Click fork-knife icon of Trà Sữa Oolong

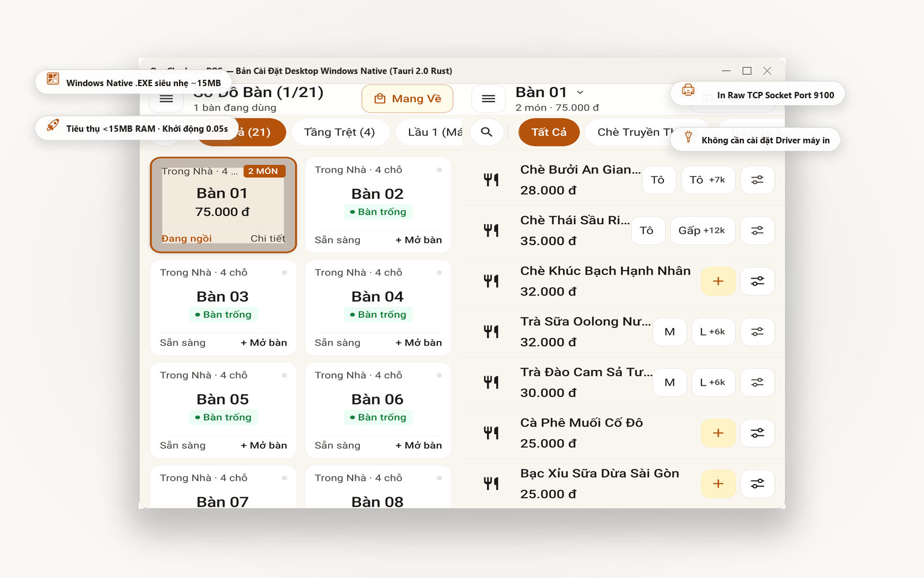(491, 332)
